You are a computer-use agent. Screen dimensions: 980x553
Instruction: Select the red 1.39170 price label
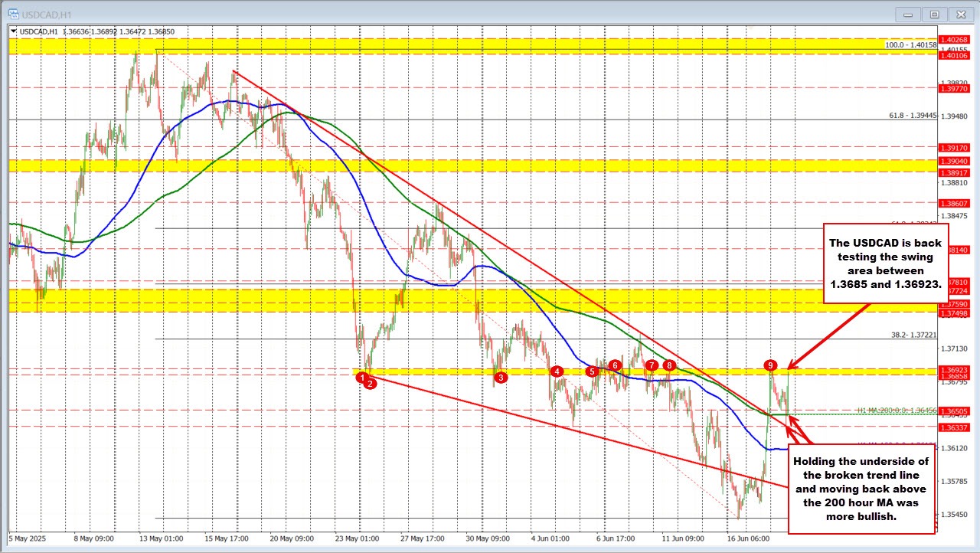(x=954, y=148)
